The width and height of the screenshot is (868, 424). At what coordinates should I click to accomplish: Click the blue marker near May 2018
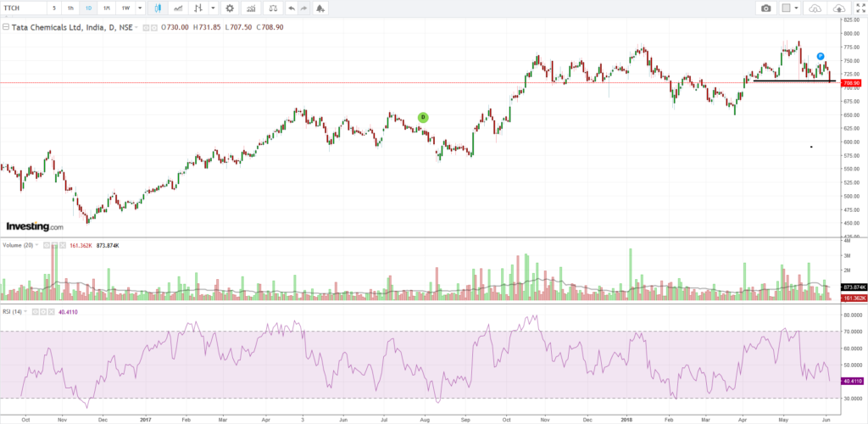point(821,56)
